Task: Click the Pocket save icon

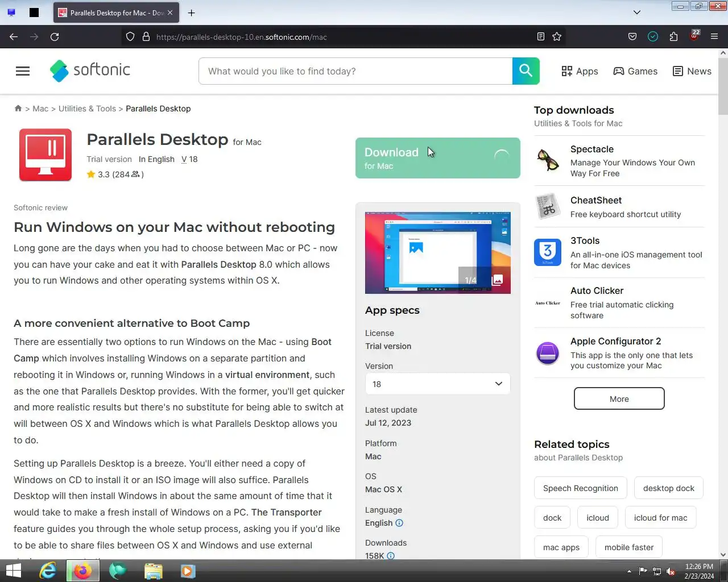Action: [x=632, y=36]
